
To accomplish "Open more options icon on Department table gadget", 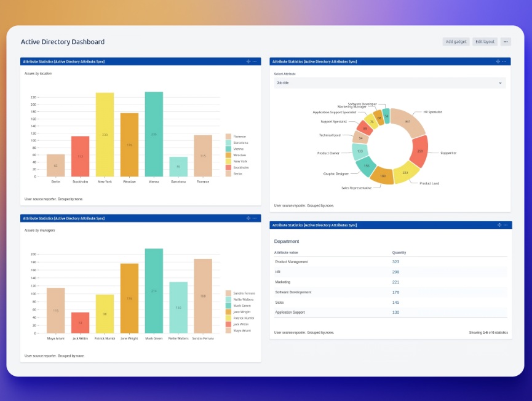I will click(x=506, y=224).
